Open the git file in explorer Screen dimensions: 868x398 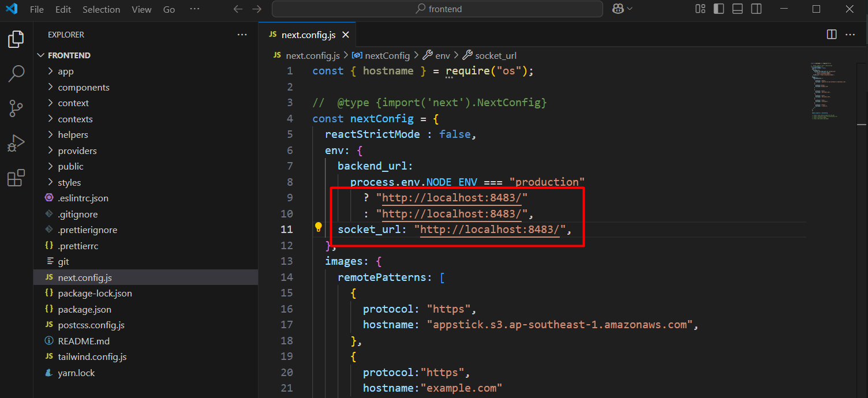click(x=145, y=262)
